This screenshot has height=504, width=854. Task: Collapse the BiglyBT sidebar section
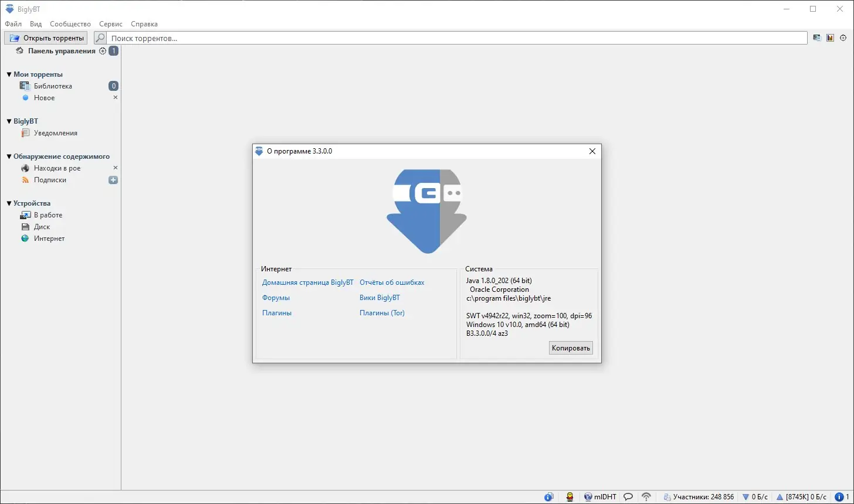coord(9,121)
